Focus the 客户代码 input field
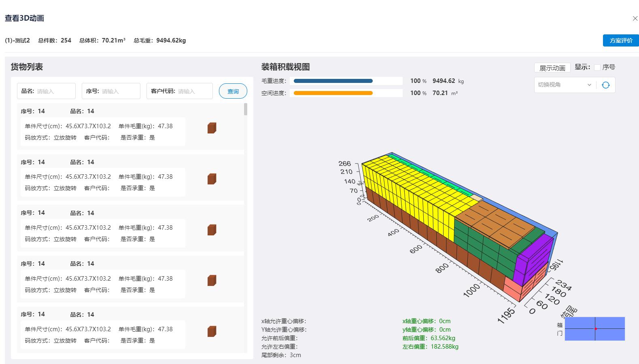This screenshot has height=364, width=639. pyautogui.click(x=194, y=91)
